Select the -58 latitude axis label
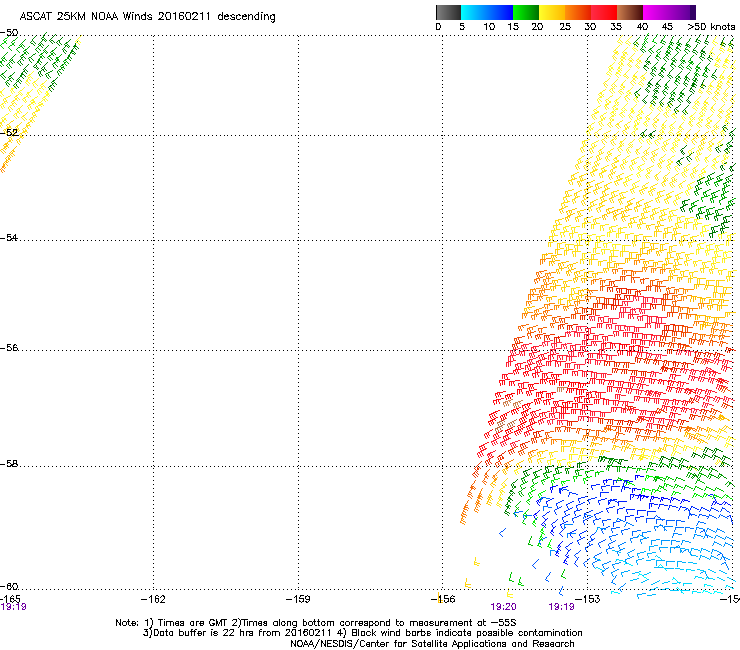The image size is (740, 650). [9, 464]
